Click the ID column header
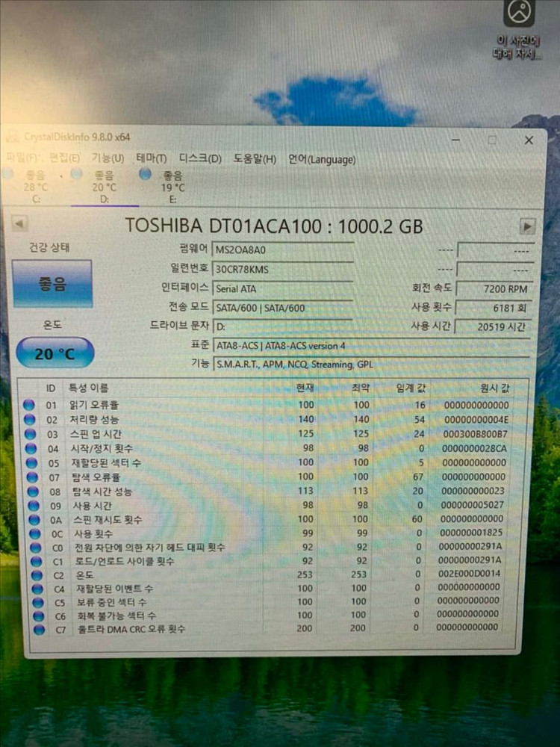 click(x=51, y=388)
